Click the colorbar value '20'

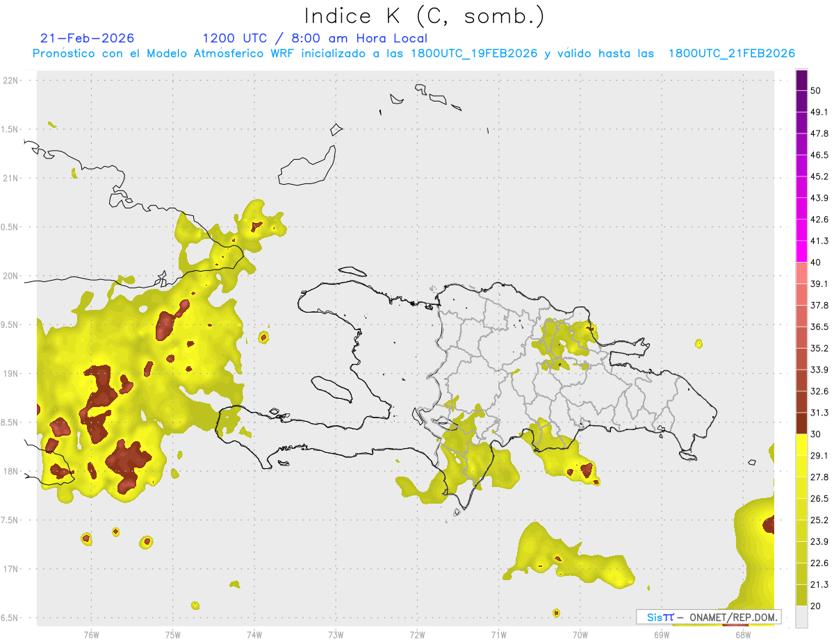point(816,606)
